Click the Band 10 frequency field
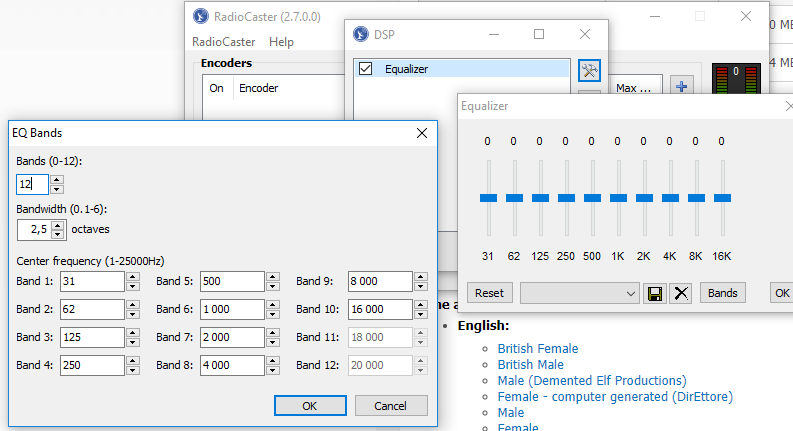This screenshot has height=431, width=793. [x=380, y=309]
